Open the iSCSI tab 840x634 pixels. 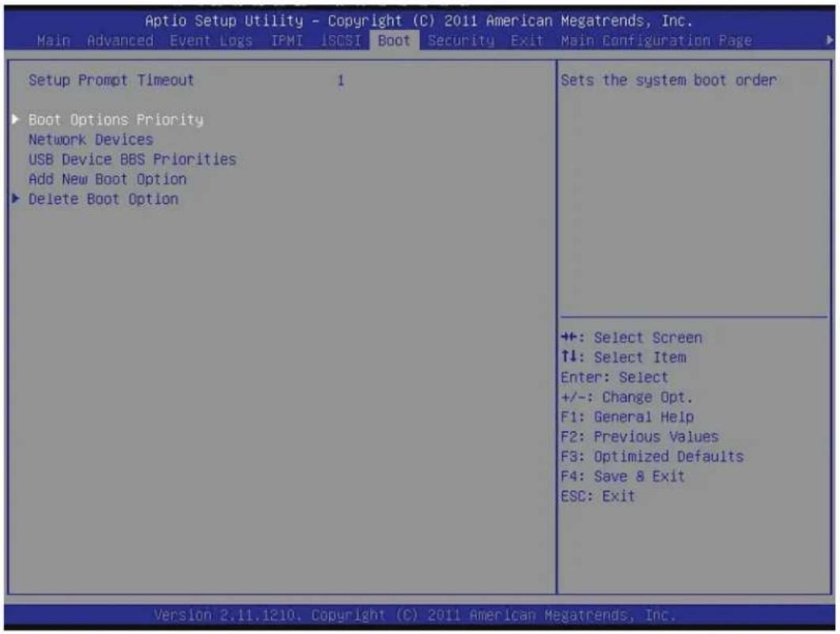(341, 40)
